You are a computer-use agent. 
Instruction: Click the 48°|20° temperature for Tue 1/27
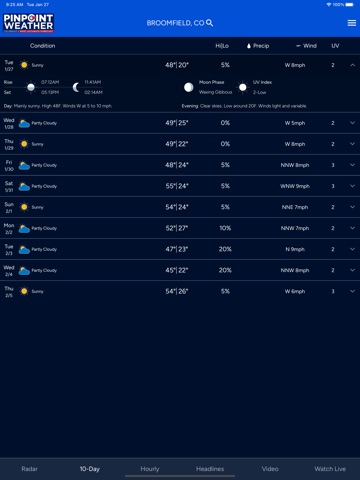pos(177,65)
